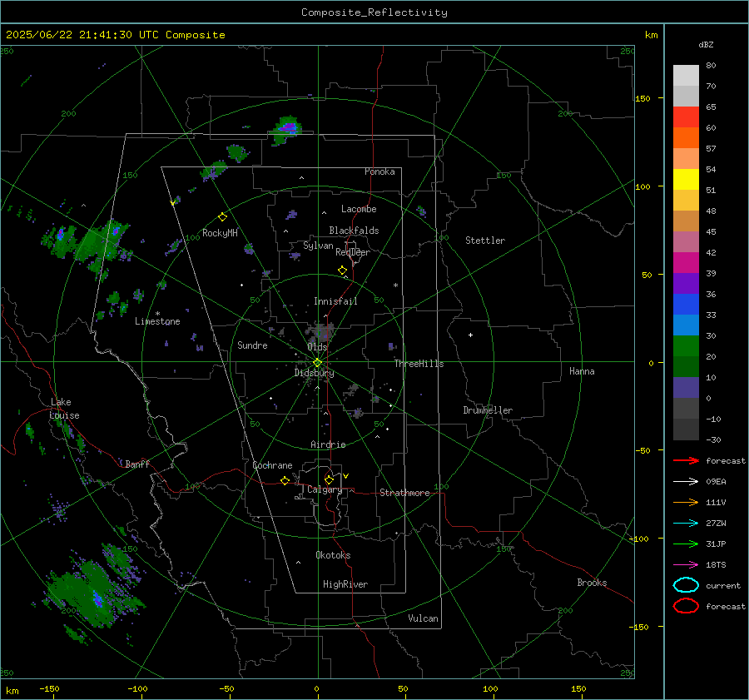Click the RedDeer label
The image size is (749, 700).
[353, 252]
